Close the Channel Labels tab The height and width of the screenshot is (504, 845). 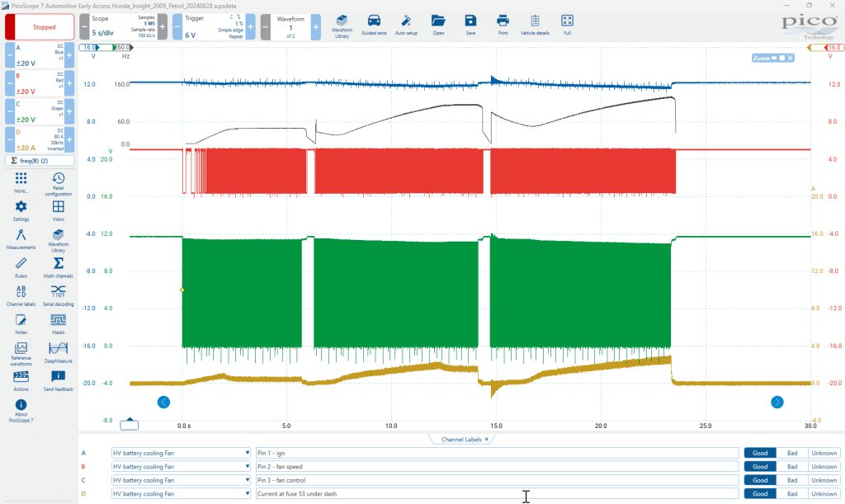(x=487, y=440)
